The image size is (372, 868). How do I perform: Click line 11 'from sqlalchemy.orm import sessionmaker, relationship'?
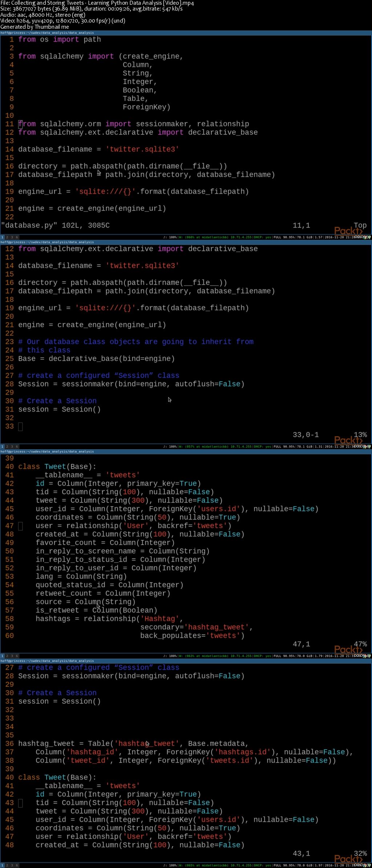click(134, 124)
